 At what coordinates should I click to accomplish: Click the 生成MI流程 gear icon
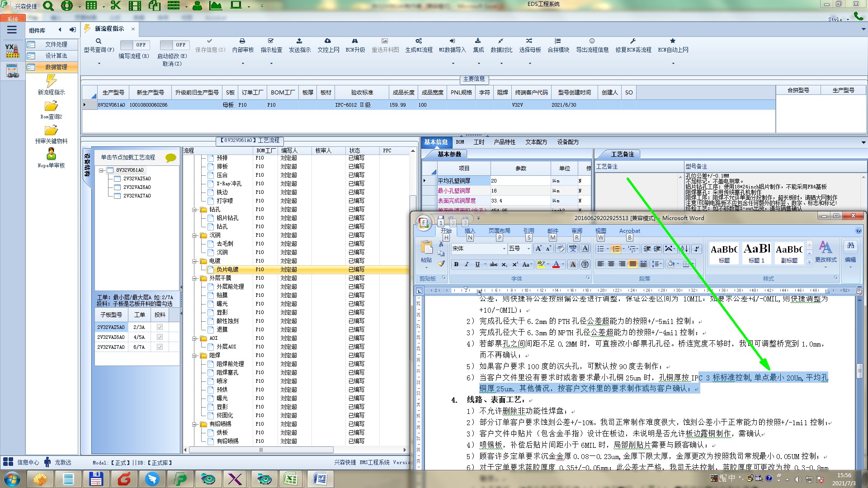click(419, 41)
